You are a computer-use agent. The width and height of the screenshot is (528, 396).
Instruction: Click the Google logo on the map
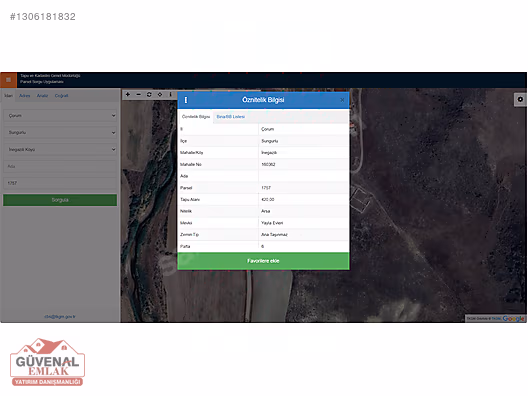tap(514, 319)
